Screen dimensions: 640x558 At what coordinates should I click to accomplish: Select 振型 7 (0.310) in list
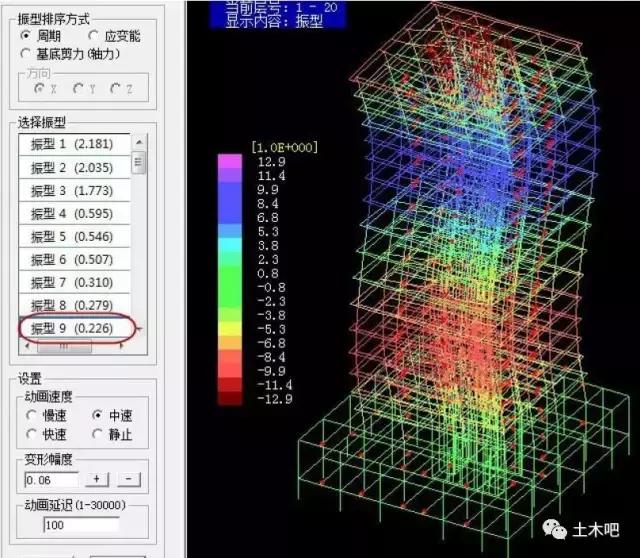click(74, 282)
